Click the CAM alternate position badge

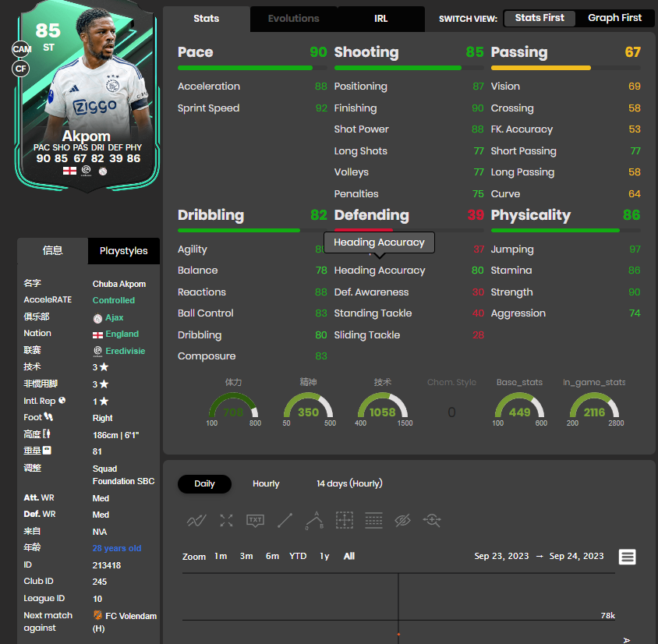[21, 49]
